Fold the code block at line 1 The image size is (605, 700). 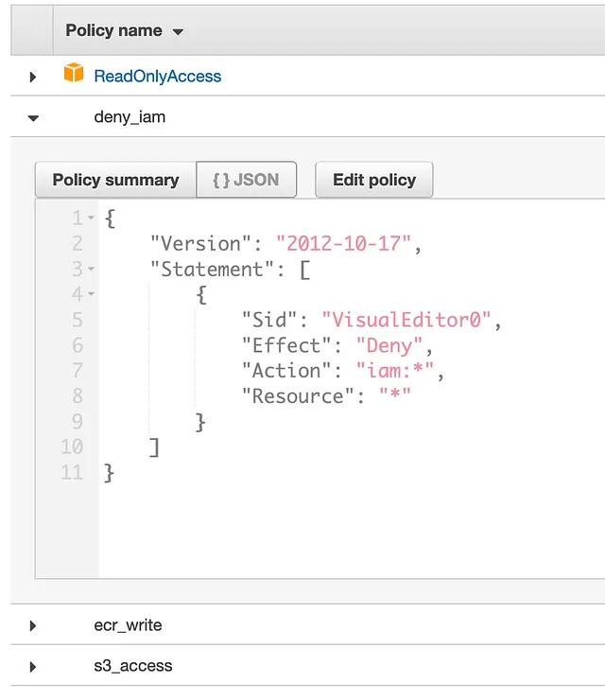(x=91, y=218)
